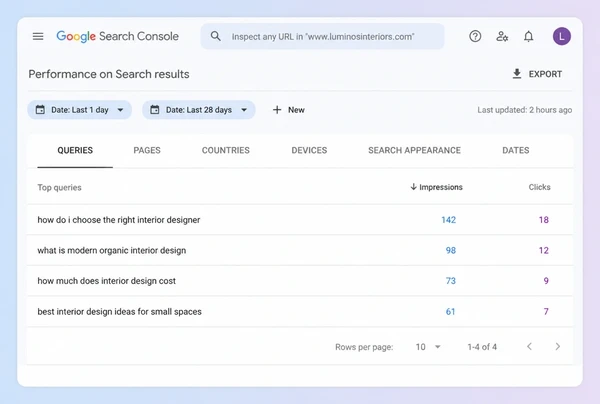Open the notifications bell
This screenshot has width=600, height=404.
click(528, 36)
